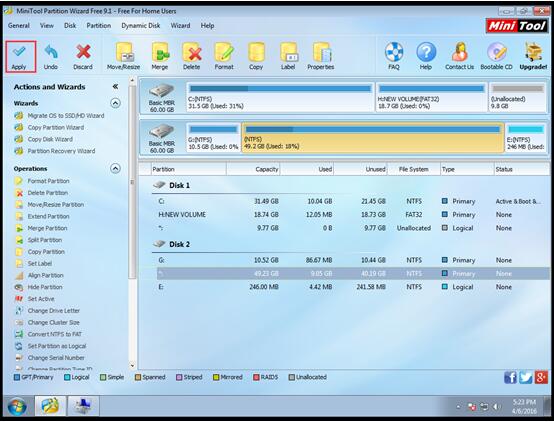Image resolution: width=554 pixels, height=422 pixels.
Task: Open the View menu
Action: pyautogui.click(x=47, y=25)
